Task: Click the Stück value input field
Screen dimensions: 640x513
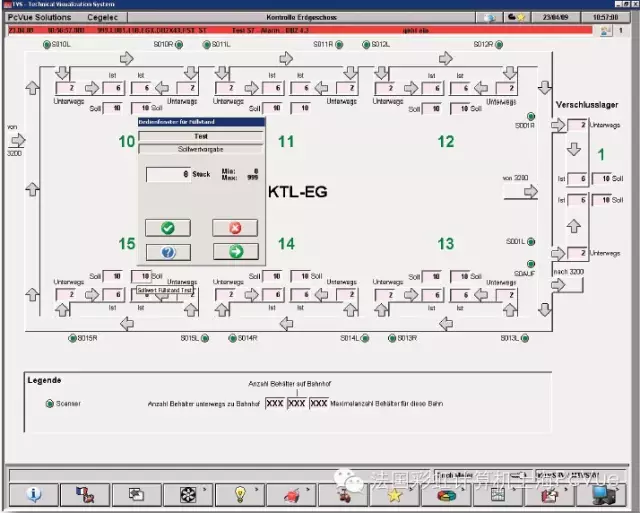Action: (168, 174)
